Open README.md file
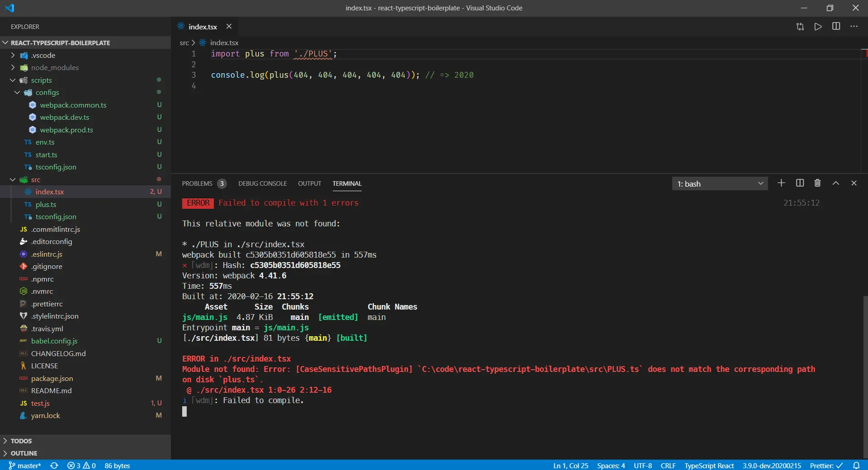Image resolution: width=868 pixels, height=470 pixels. 85,390
